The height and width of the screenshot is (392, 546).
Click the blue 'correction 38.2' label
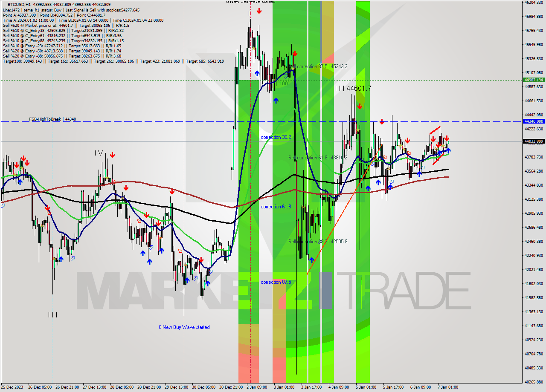point(276,137)
